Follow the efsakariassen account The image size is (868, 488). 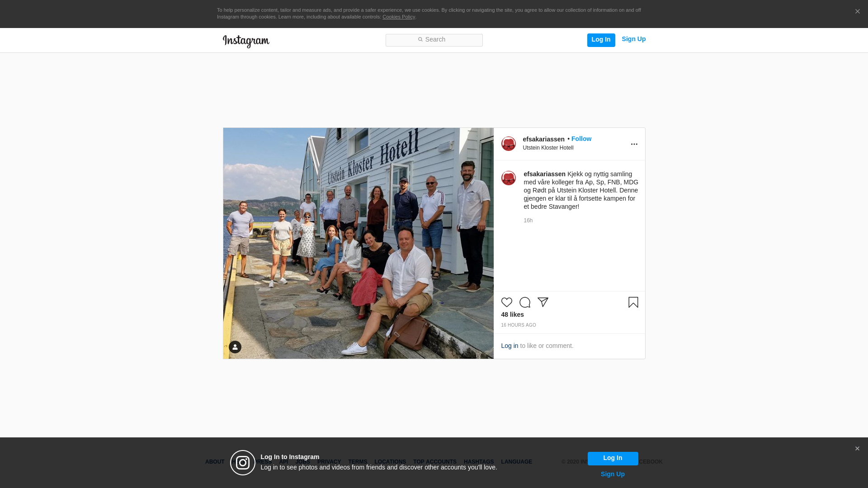(x=581, y=139)
